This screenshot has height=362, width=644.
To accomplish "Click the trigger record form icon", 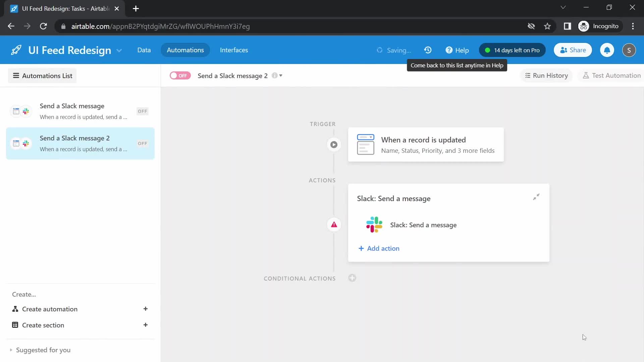I will pyautogui.click(x=366, y=144).
